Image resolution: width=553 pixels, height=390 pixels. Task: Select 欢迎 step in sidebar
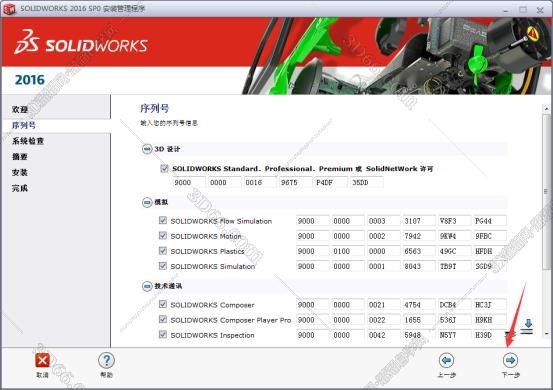[x=20, y=109]
